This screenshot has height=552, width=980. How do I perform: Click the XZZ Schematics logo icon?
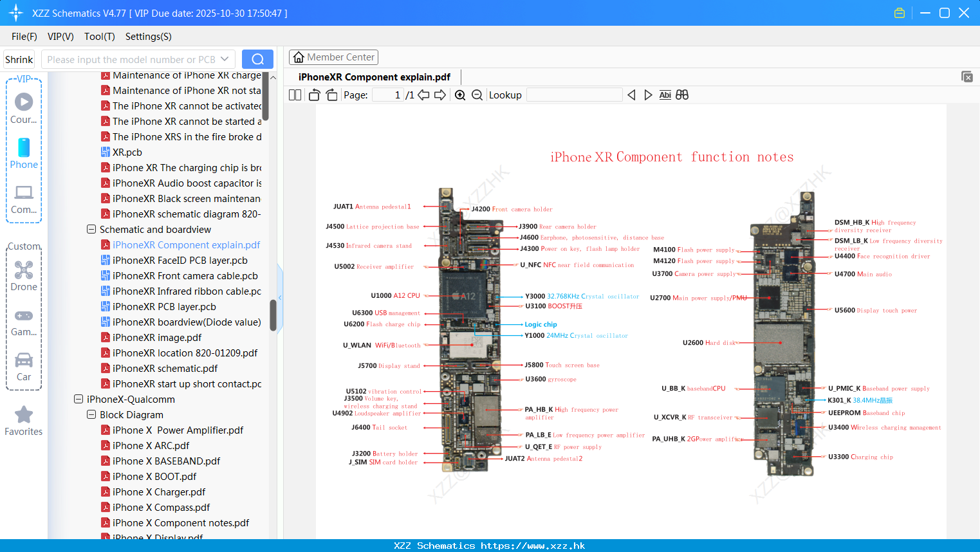(16, 13)
